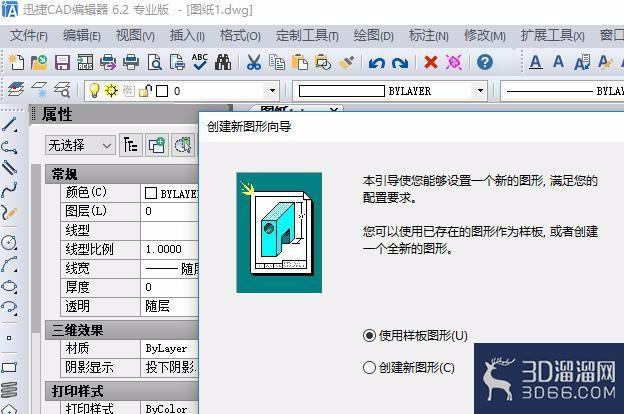Open the 标注(N) menu

[429, 36]
